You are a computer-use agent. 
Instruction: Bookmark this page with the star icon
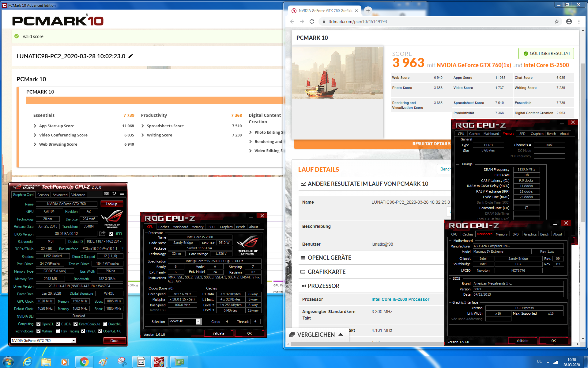coord(556,21)
